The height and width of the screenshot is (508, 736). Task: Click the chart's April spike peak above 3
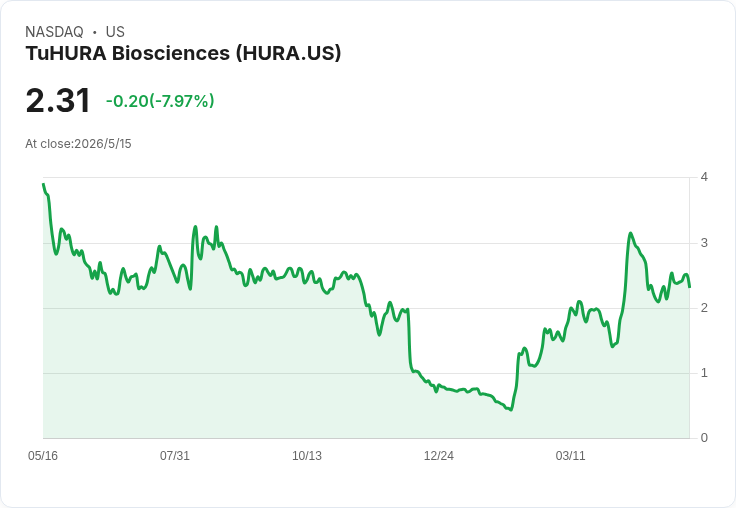click(630, 233)
